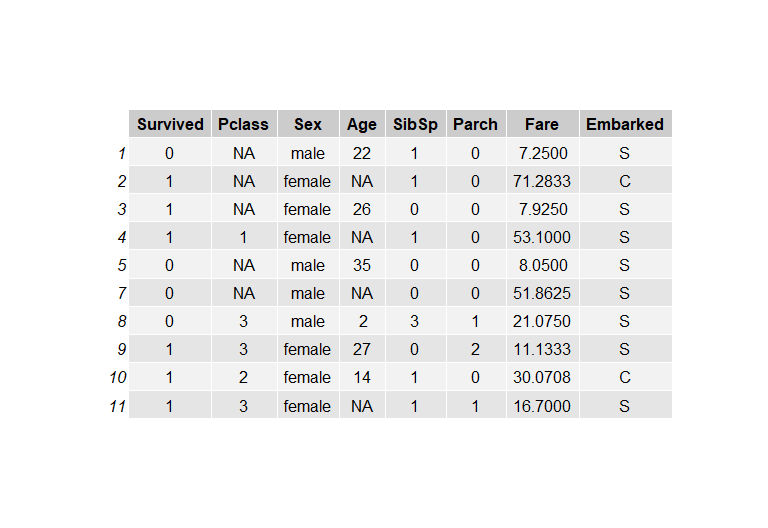Select the Parch cell showing 2
Screen dimensions: 768x528
tap(476, 349)
